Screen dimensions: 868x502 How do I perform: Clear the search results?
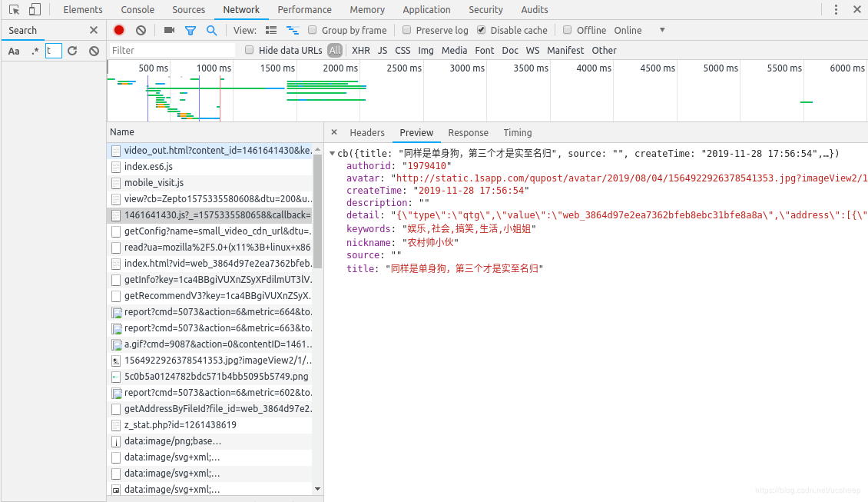94,51
